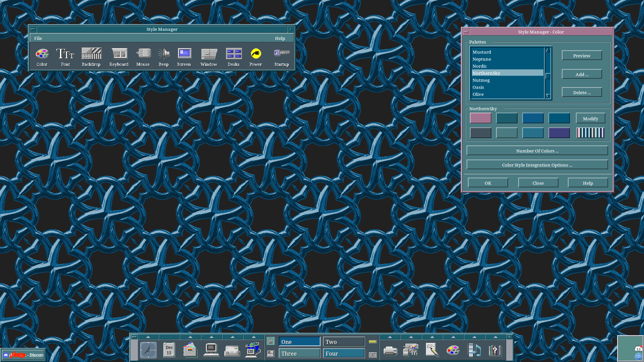Click the Preview button

tap(582, 56)
